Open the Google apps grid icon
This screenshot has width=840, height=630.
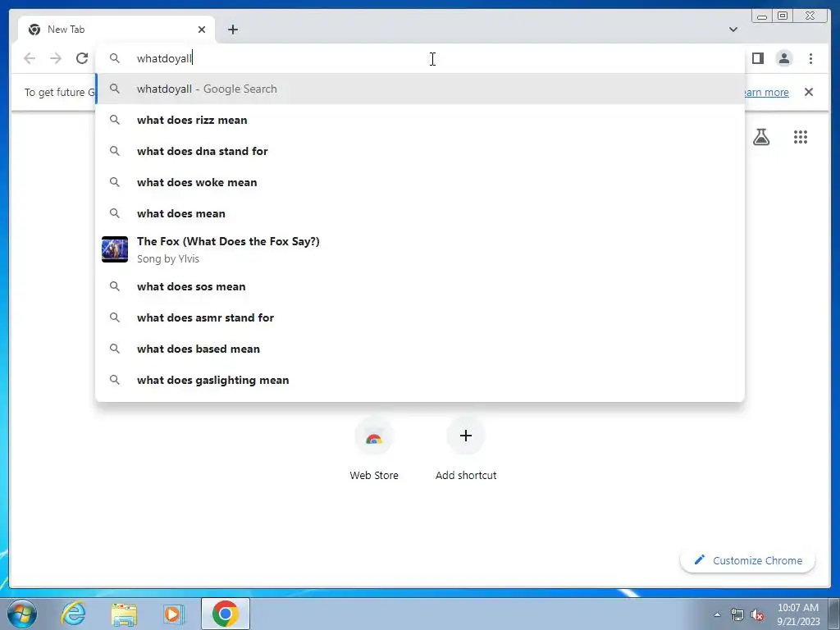(801, 137)
